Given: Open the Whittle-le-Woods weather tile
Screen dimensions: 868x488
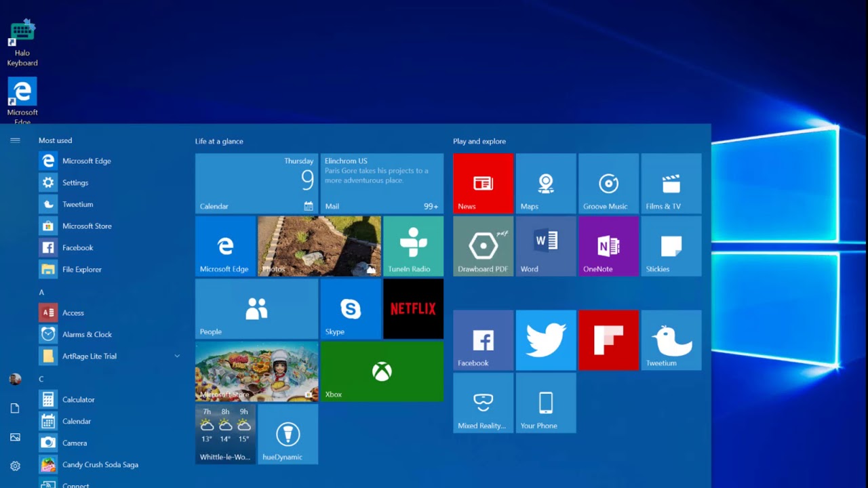Looking at the screenshot, I should tap(225, 434).
